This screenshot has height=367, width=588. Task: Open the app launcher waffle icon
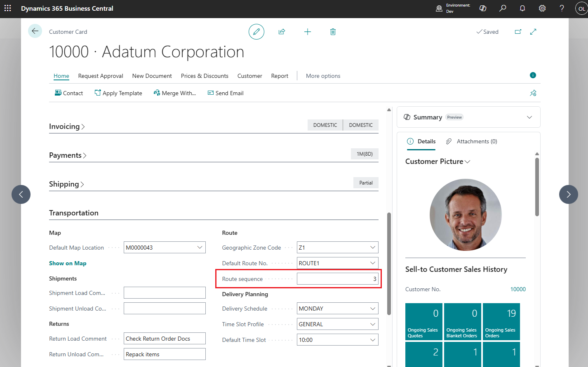(8, 8)
